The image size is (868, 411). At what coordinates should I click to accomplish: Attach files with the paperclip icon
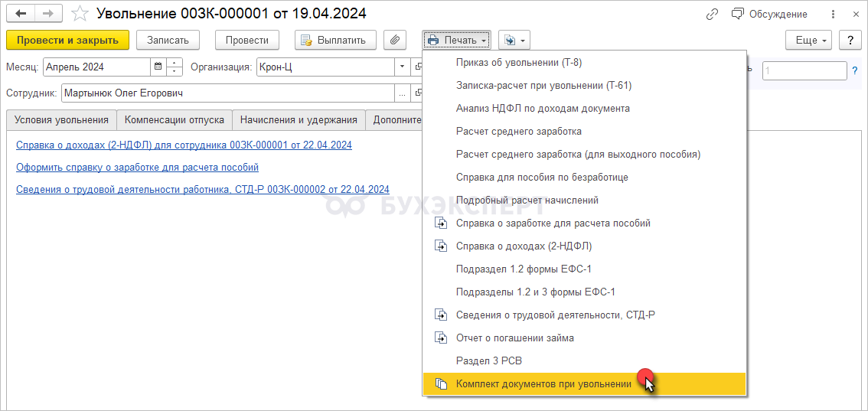pyautogui.click(x=395, y=41)
